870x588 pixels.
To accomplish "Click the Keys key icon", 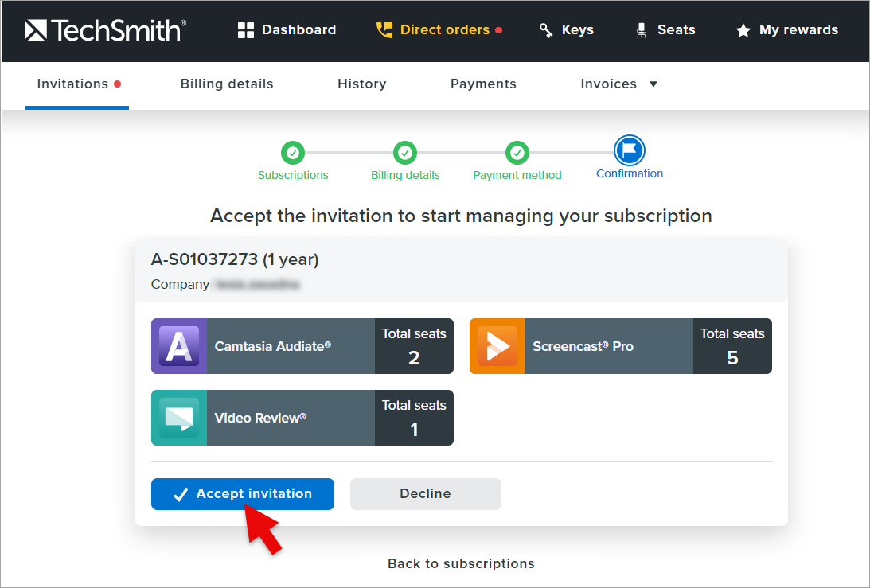I will pos(546,30).
